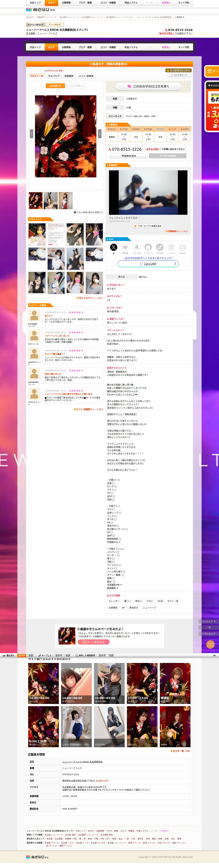Open the Fantia icon

(x=183, y=247)
